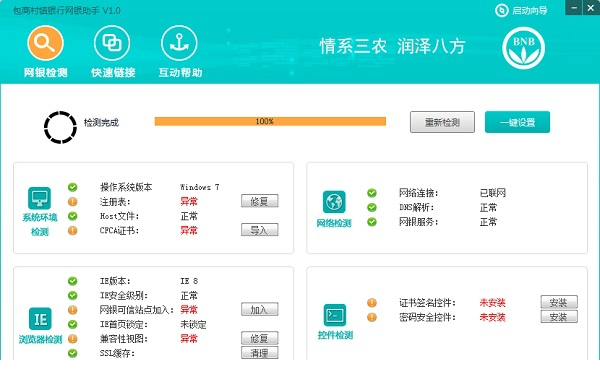Click the 100% orange progress bar
The image size is (600, 374).
coord(270,121)
